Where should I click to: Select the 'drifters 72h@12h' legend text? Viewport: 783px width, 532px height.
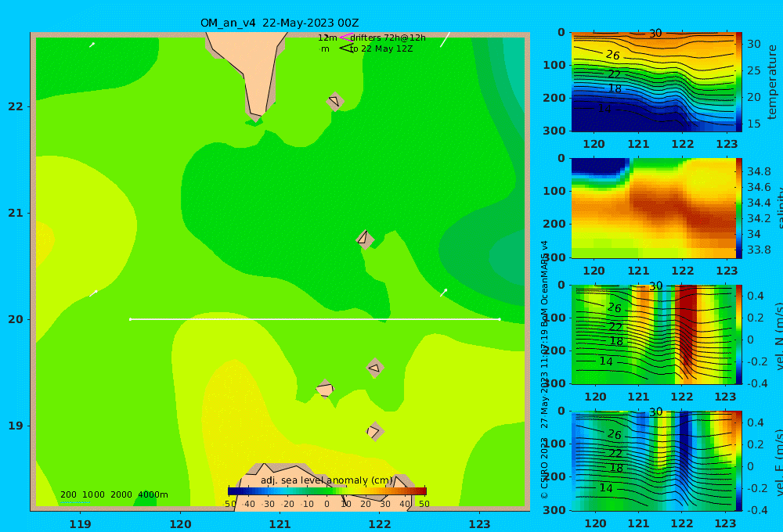pos(388,38)
